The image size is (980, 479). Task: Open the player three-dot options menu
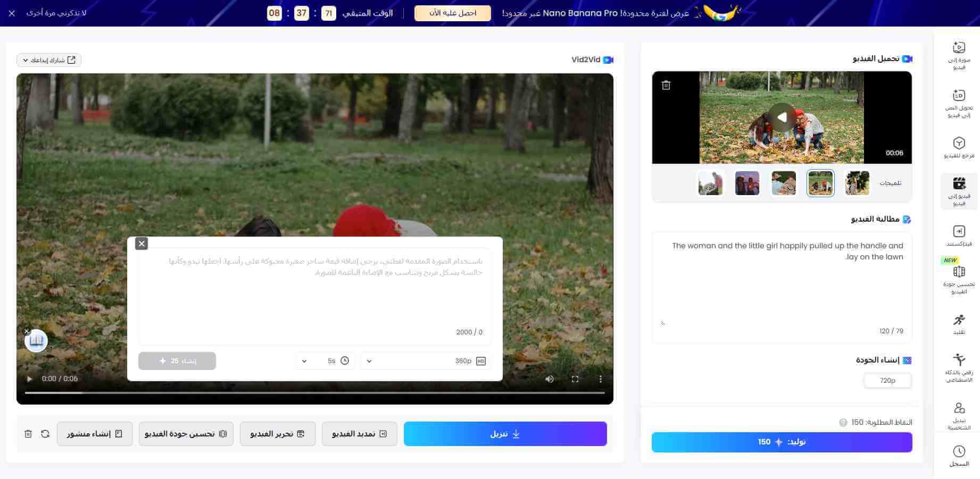(x=600, y=379)
